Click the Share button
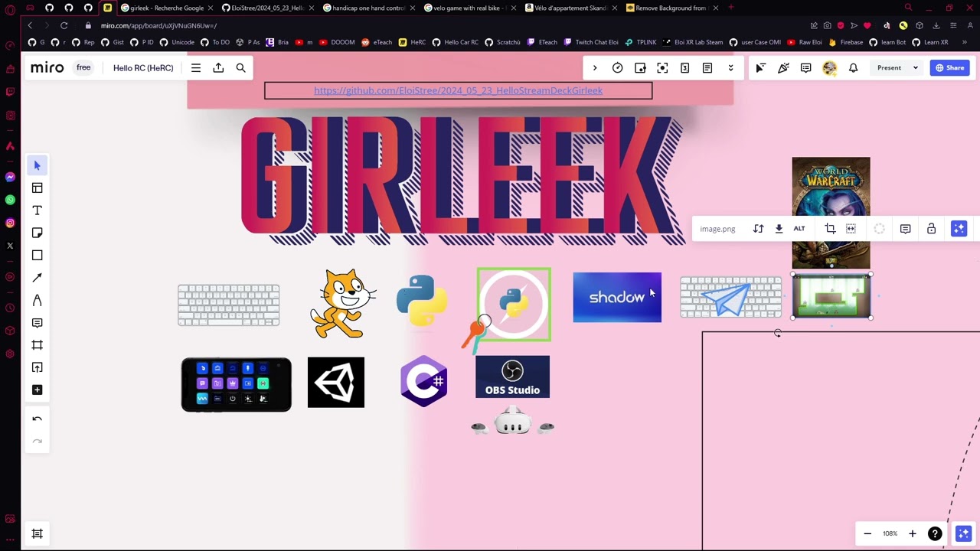The height and width of the screenshot is (551, 980). click(x=949, y=68)
